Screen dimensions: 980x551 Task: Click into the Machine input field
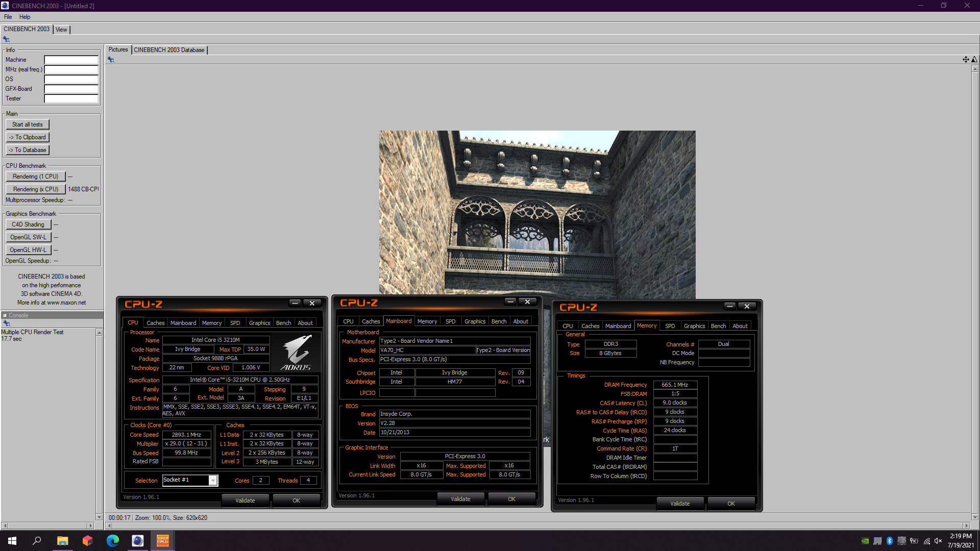point(71,60)
